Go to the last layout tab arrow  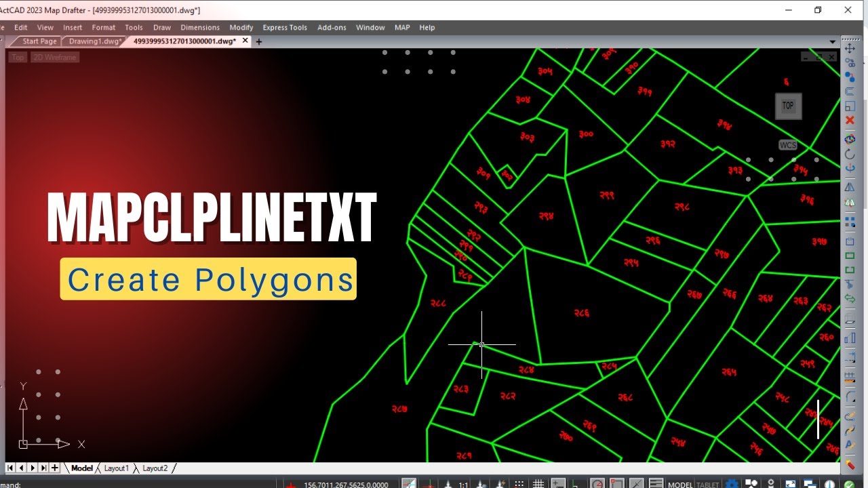[x=44, y=468]
